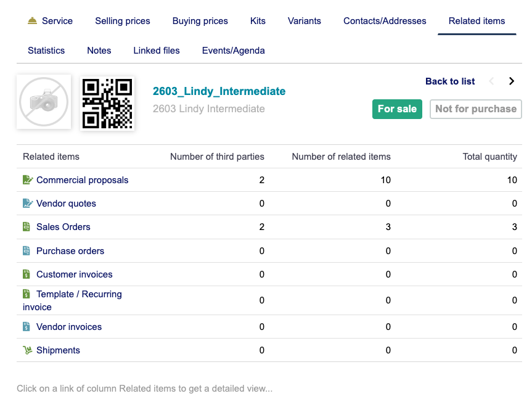Open the Sales Orders link
Screen dimensions: 532x420
[x=63, y=227]
